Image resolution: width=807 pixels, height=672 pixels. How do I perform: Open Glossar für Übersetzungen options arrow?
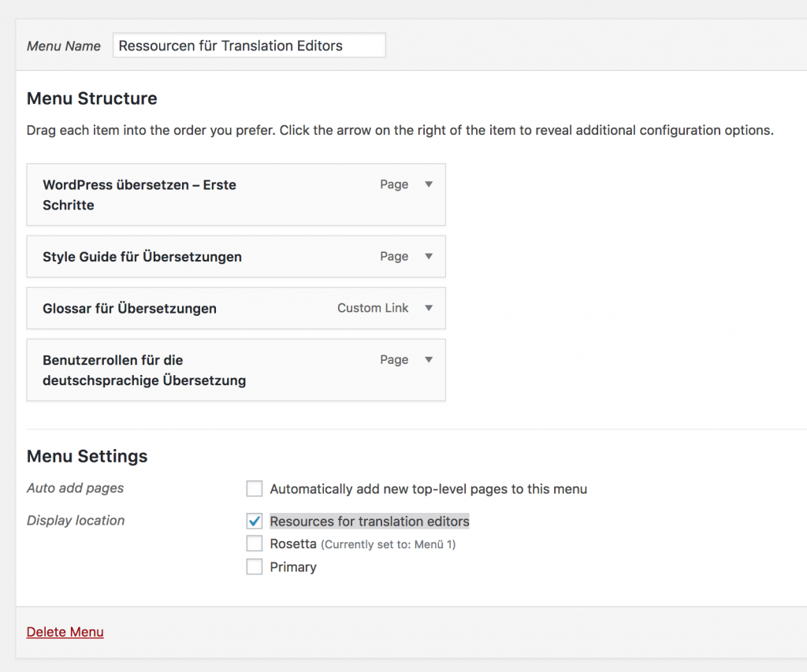coord(429,308)
